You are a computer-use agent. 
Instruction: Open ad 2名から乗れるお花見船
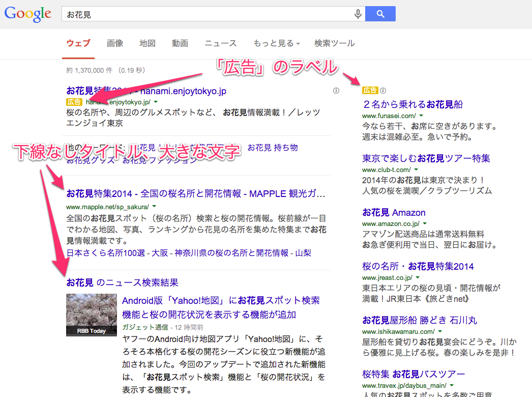click(x=412, y=104)
